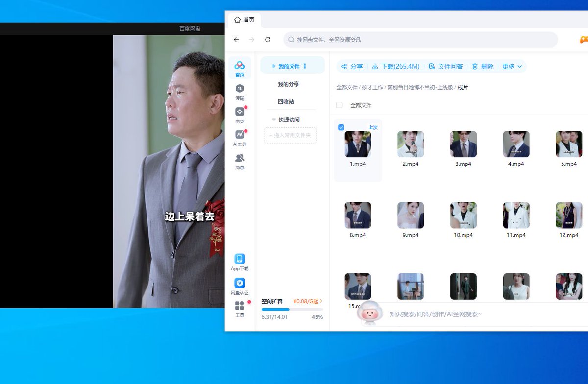Refresh the page with reload icon
Viewport: 588px width, 384px height.
tap(268, 40)
